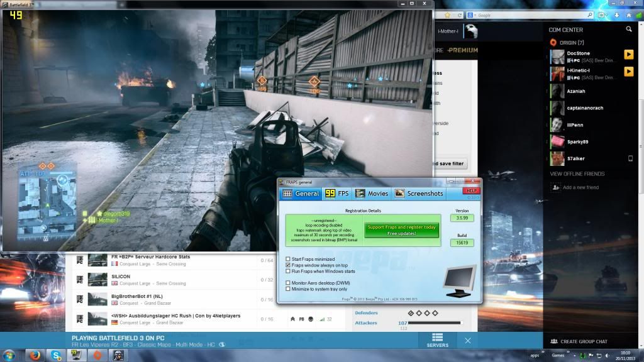Enable Start Fraps minimized checkbox

pyautogui.click(x=288, y=259)
